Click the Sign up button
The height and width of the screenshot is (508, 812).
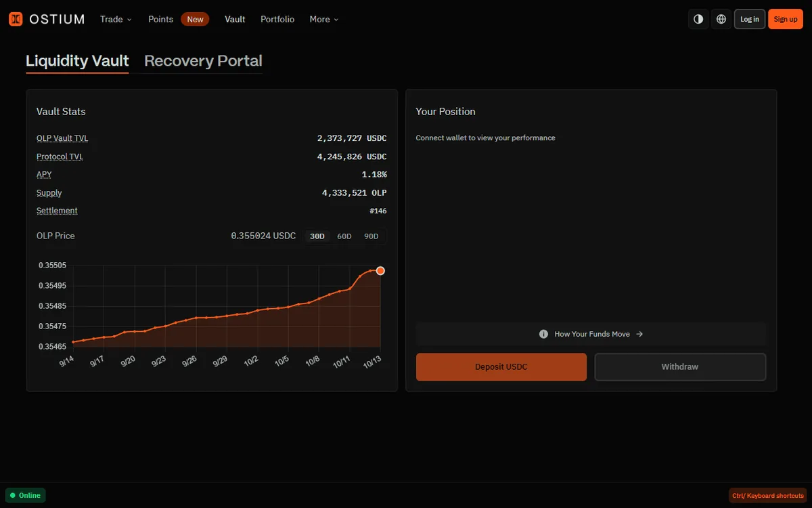(786, 19)
